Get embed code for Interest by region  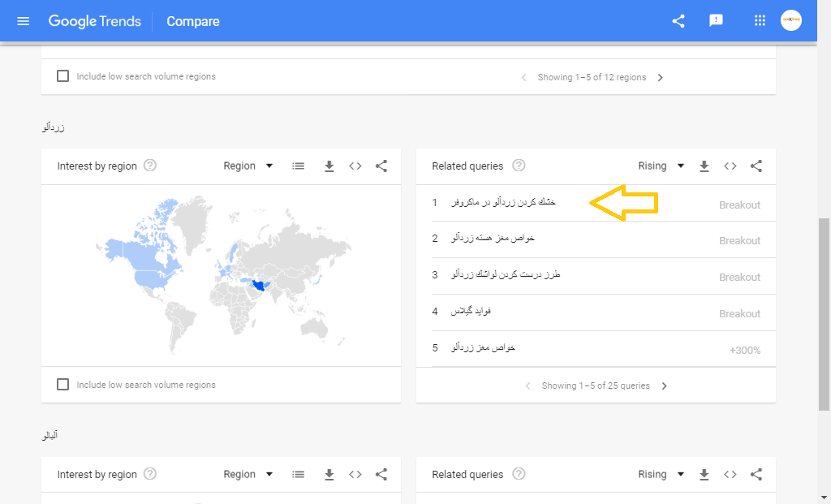click(x=355, y=166)
